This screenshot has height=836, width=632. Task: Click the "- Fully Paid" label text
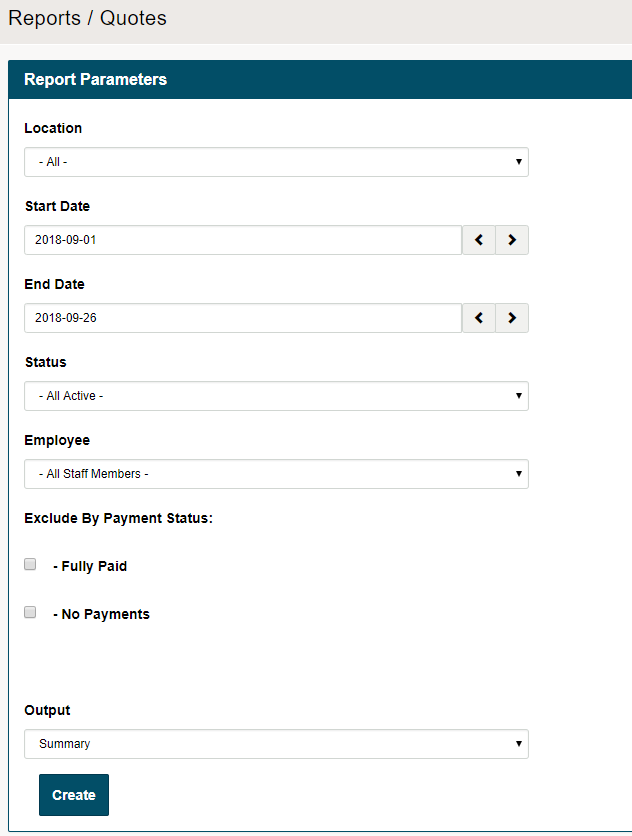pyautogui.click(x=90, y=566)
